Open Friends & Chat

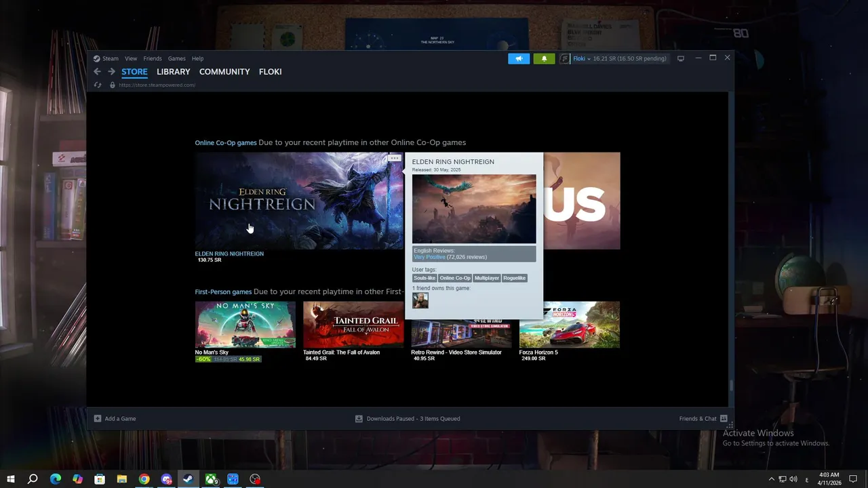tap(703, 419)
